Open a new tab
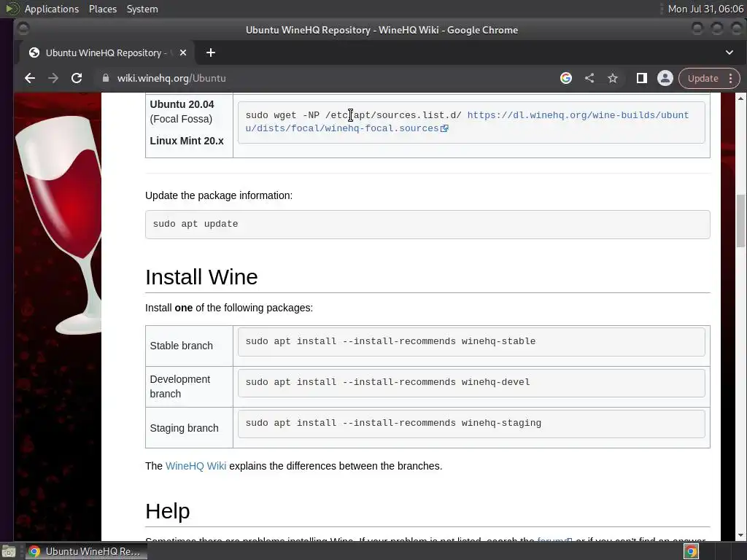Image resolution: width=747 pixels, height=560 pixels. coord(211,52)
